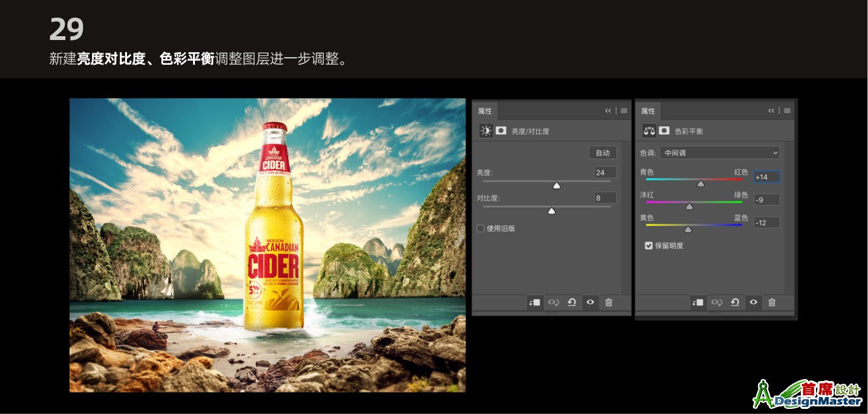The width and height of the screenshot is (868, 414).
Task: Click the 亮度 slider handle
Action: pos(557,185)
